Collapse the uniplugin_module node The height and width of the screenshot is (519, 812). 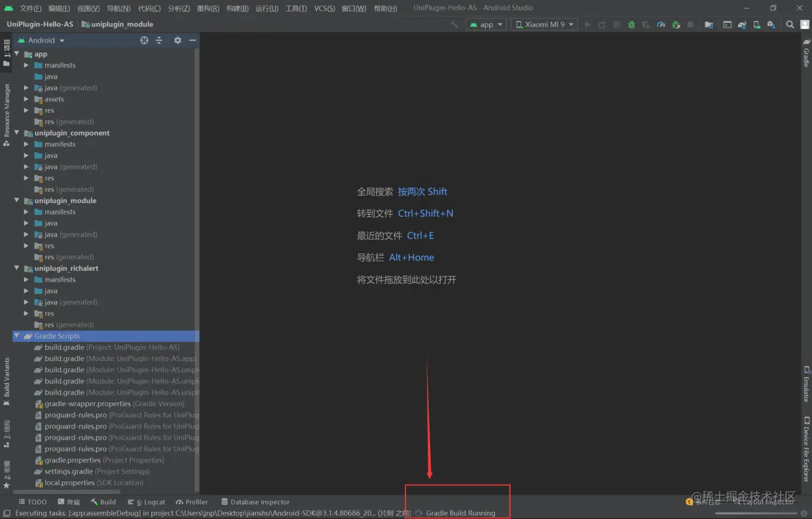17,201
